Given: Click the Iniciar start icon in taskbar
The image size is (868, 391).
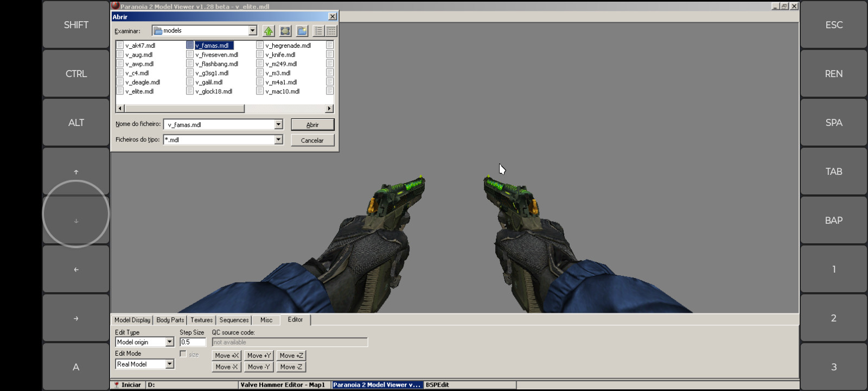Looking at the screenshot, I should point(116,384).
